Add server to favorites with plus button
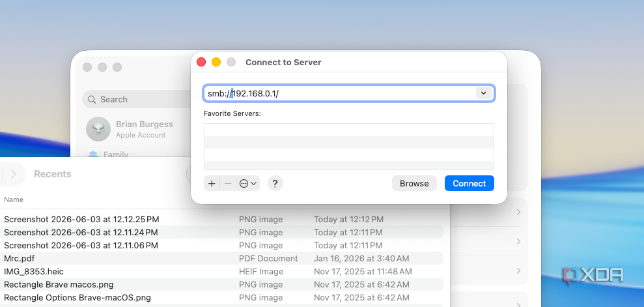This screenshot has height=307, width=644. point(212,183)
